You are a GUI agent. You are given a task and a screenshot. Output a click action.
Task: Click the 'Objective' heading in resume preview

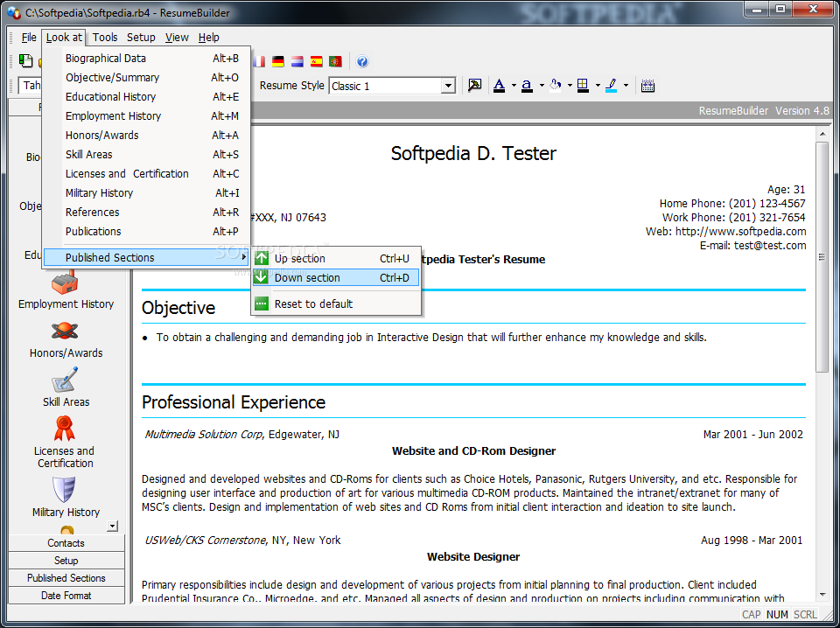[x=178, y=308]
